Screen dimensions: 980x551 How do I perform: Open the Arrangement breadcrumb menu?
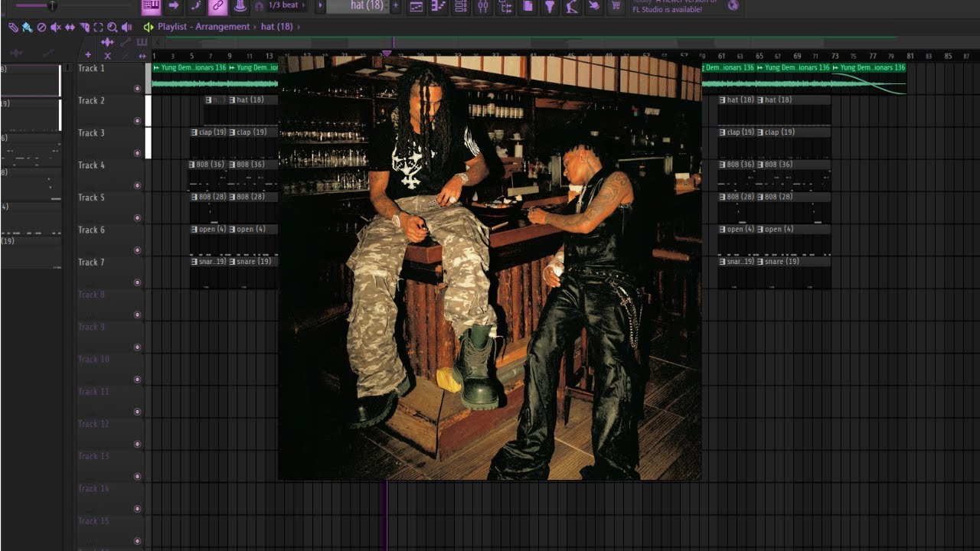coord(222,27)
